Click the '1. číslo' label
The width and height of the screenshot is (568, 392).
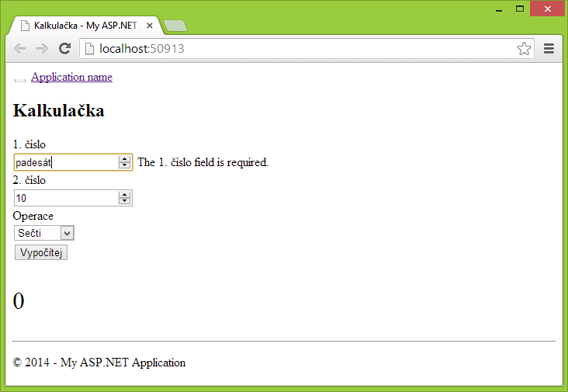point(29,144)
